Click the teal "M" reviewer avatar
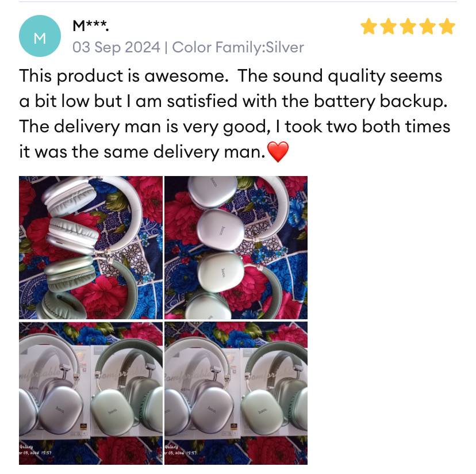Viewport: 476px width, 474px height. (x=40, y=36)
